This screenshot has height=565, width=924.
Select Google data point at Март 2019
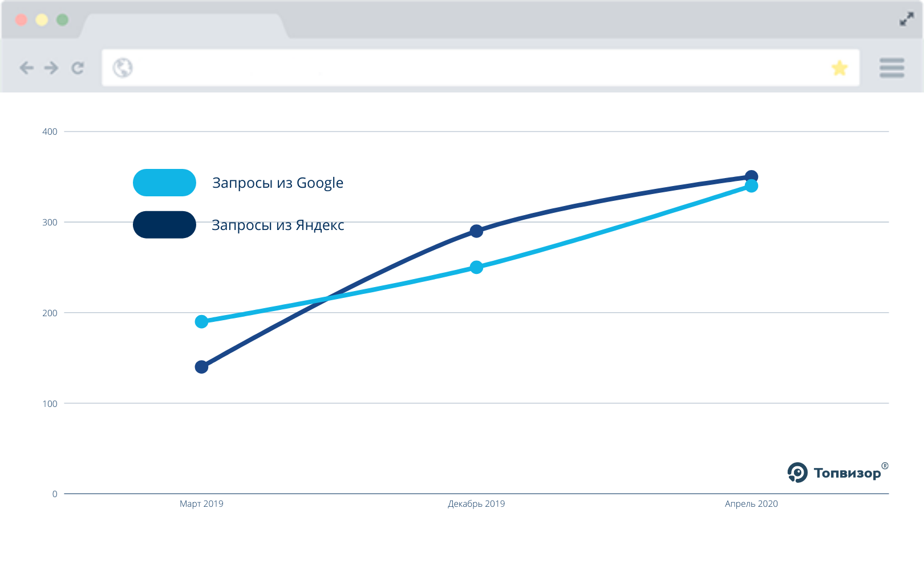click(201, 322)
